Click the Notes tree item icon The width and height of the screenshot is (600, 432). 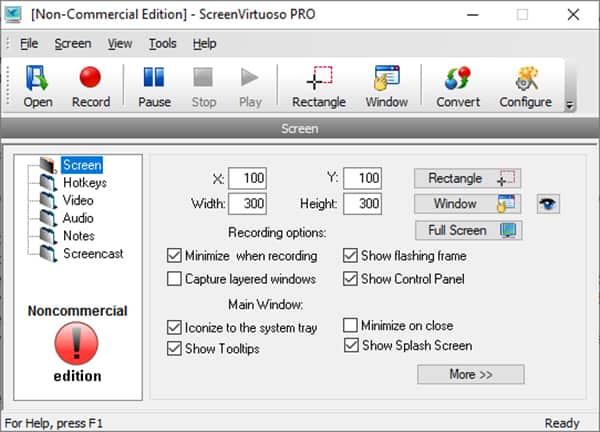[x=49, y=236]
